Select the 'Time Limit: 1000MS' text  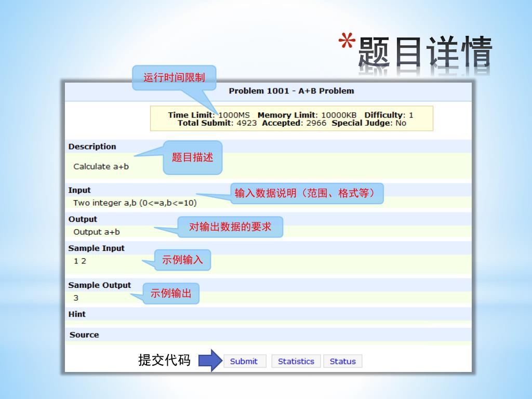[209, 115]
